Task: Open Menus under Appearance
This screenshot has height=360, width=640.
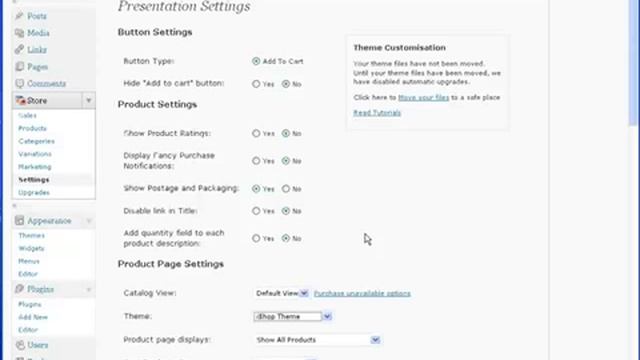Action: 29,261
